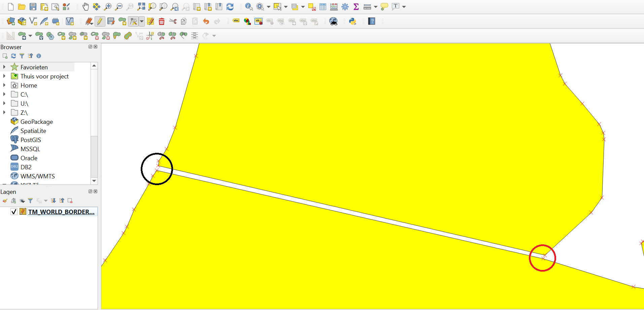Open text annotation dropdown arrow

(404, 7)
